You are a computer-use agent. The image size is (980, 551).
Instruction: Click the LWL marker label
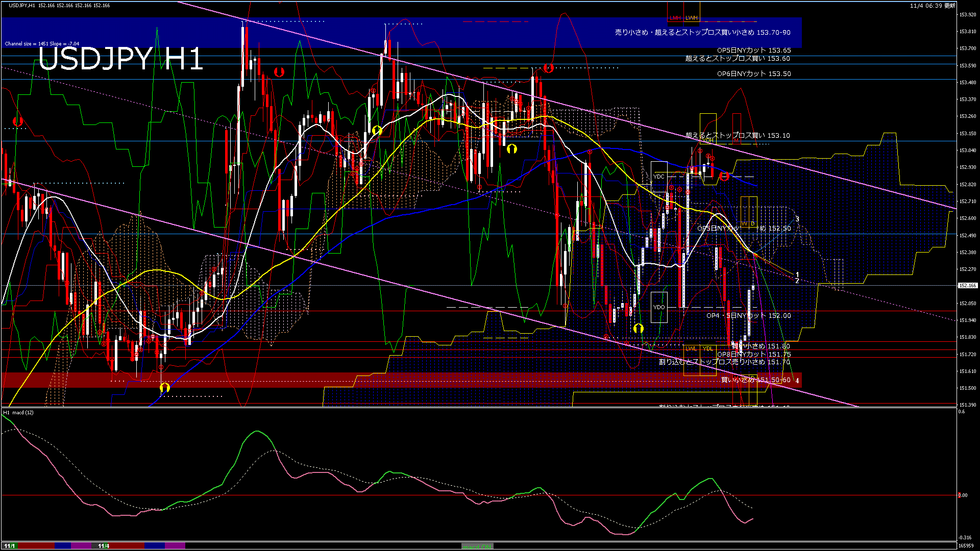click(x=691, y=348)
